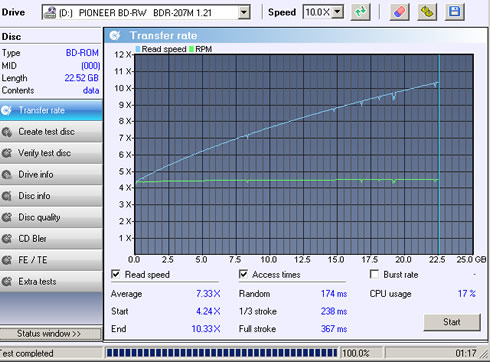This screenshot has width=490, height=362.
Task: Click the Length value 22.52 GB
Action: tap(82, 78)
